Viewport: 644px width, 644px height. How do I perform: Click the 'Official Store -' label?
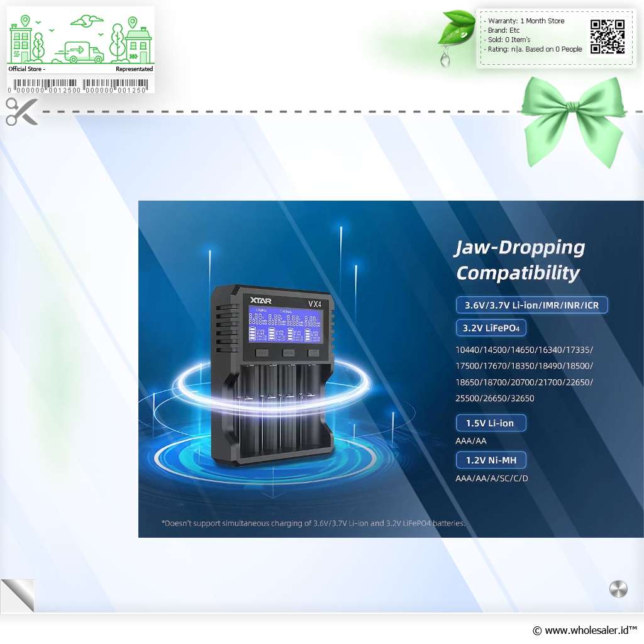coord(26,69)
